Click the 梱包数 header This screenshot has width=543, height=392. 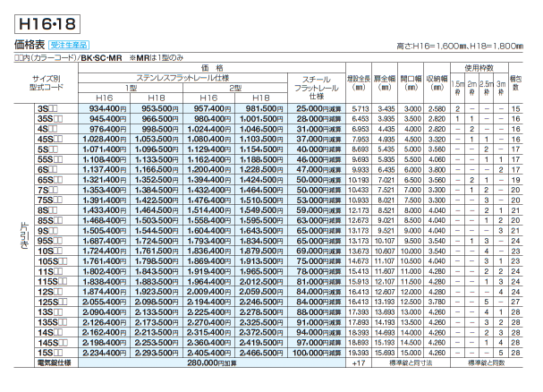coord(515,83)
